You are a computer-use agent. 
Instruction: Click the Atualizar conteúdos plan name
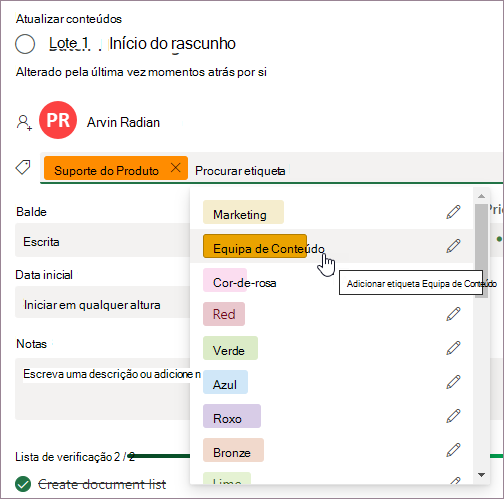69,19
